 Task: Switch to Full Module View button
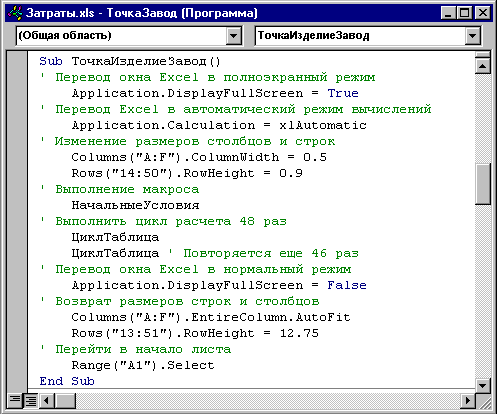coord(31,400)
